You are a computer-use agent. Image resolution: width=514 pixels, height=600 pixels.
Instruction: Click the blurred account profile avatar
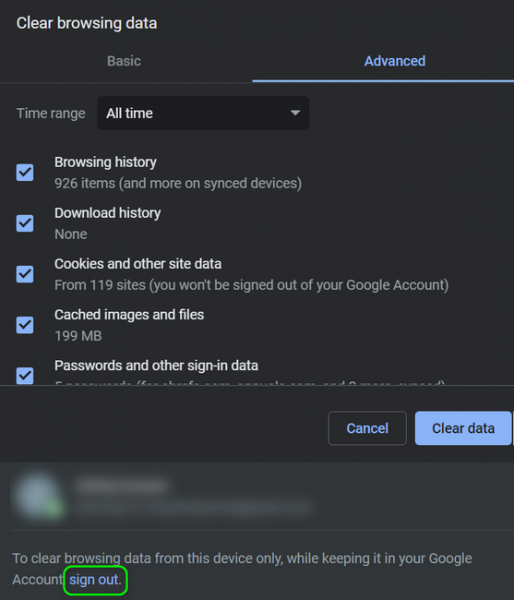38,496
